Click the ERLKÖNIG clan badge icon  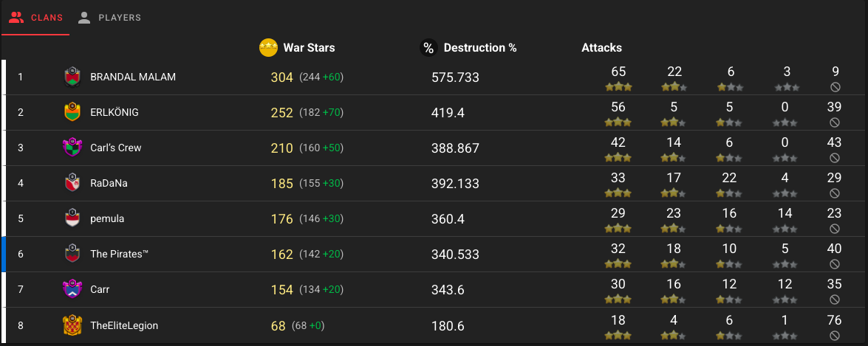[x=72, y=112]
